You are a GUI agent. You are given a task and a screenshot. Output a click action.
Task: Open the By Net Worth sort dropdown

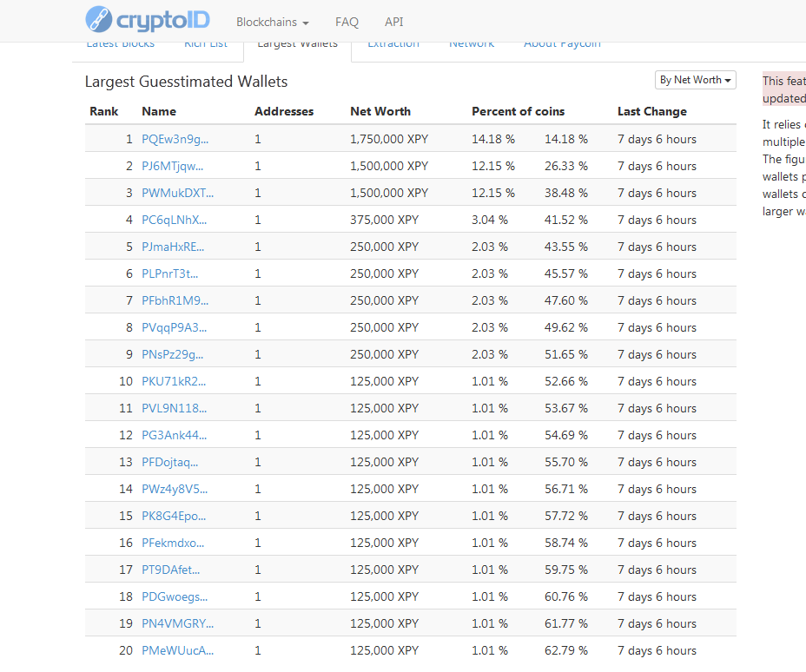coord(695,80)
